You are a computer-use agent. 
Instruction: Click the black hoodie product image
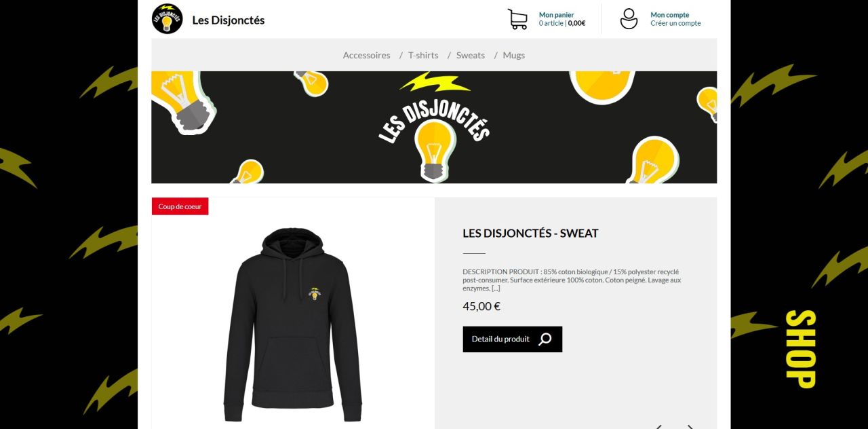293,324
